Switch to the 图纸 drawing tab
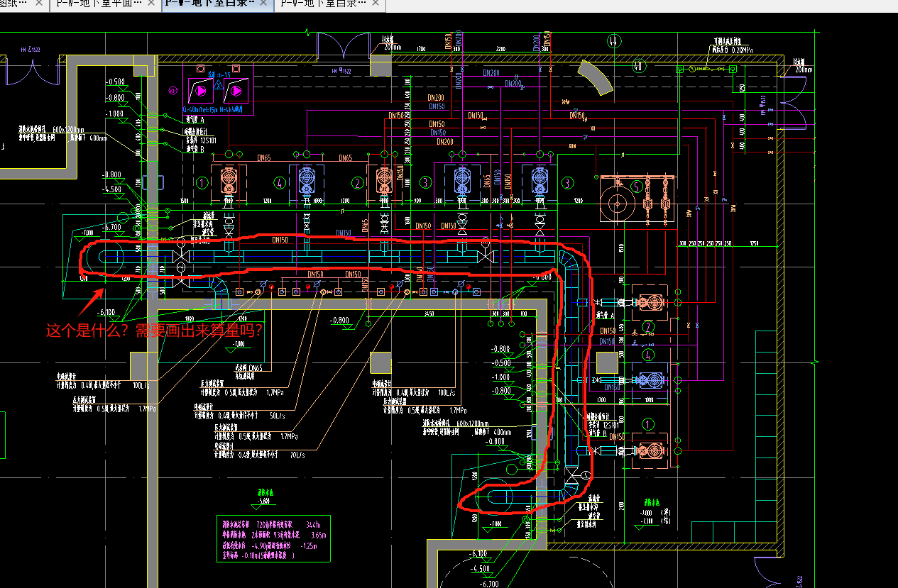 14,4
